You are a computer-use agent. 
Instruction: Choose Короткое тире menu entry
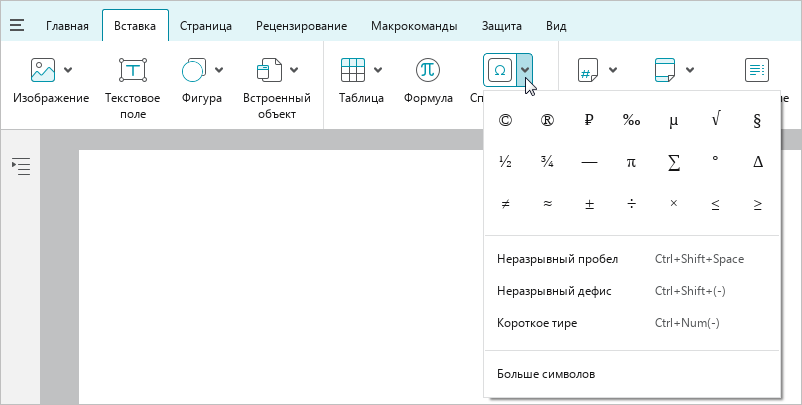click(x=632, y=323)
